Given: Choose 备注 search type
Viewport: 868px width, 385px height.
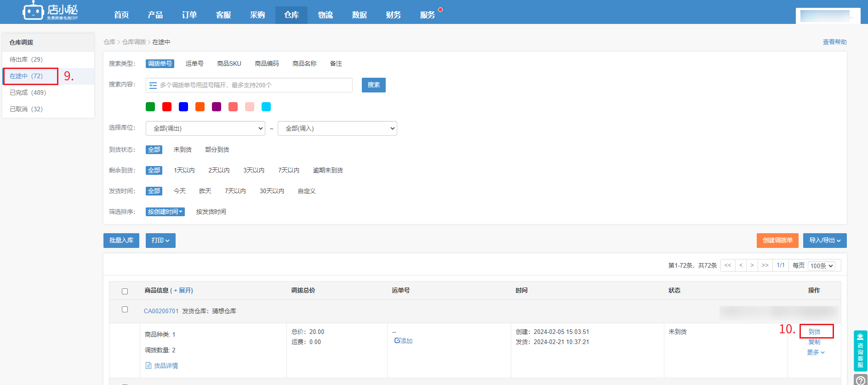Looking at the screenshot, I should click(x=336, y=63).
